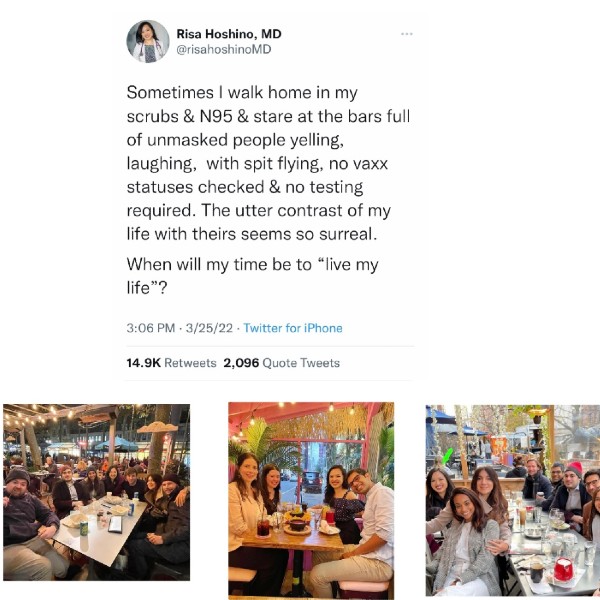Click the Risa Hoshino, MD display name

[x=229, y=34]
